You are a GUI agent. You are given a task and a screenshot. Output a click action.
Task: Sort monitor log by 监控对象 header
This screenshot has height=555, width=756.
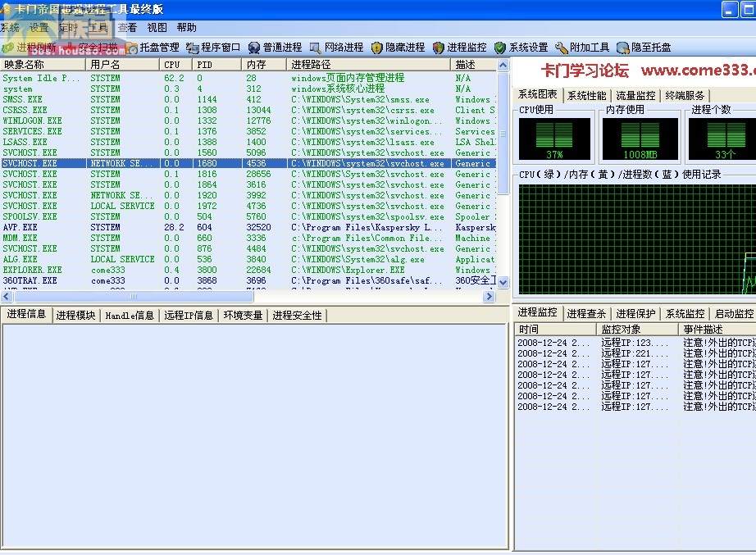tap(638, 330)
